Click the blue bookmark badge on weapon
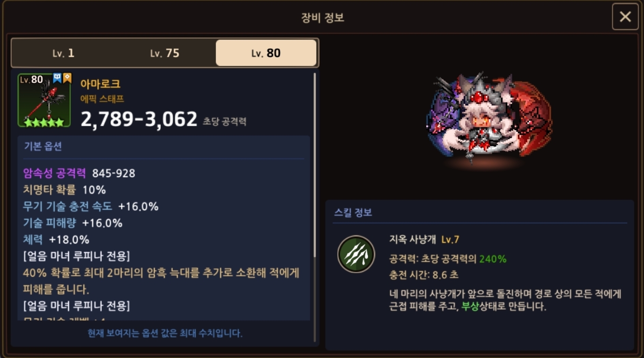644x358 pixels. point(57,78)
